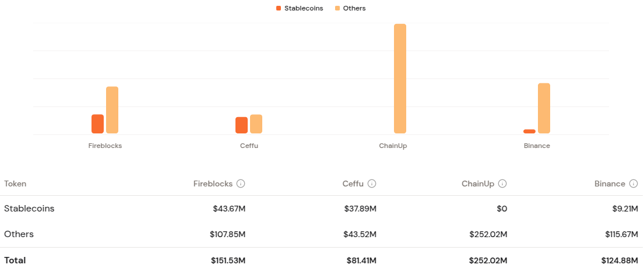Click the Binance Others bar

(544, 108)
